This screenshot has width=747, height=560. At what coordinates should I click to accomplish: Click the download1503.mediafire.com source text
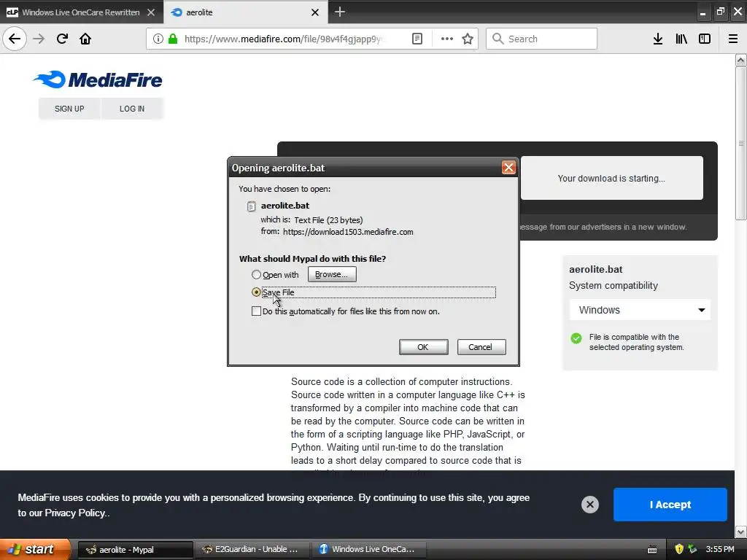point(348,232)
